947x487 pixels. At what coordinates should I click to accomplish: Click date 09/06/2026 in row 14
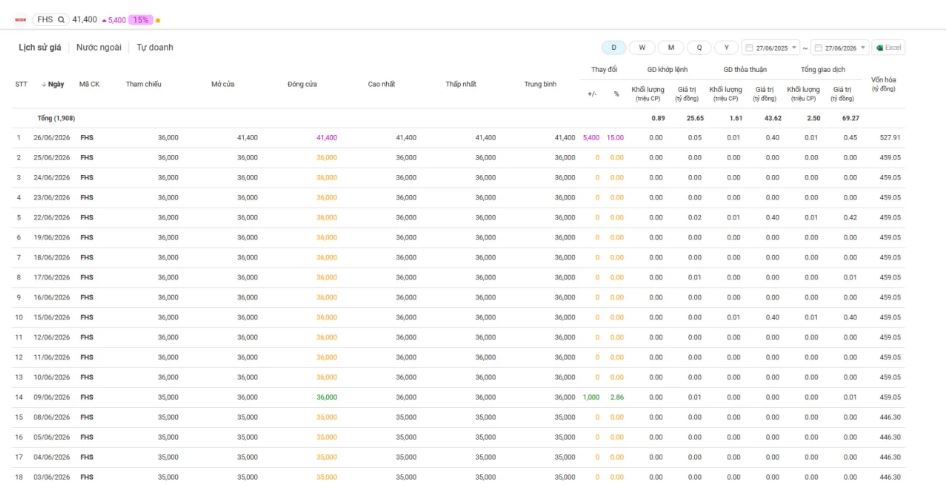pos(52,397)
